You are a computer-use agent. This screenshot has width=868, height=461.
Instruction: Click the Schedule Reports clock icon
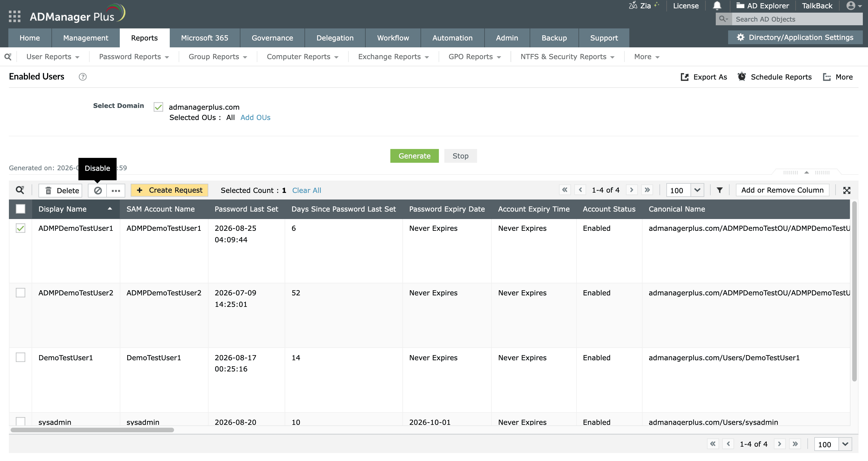click(742, 77)
